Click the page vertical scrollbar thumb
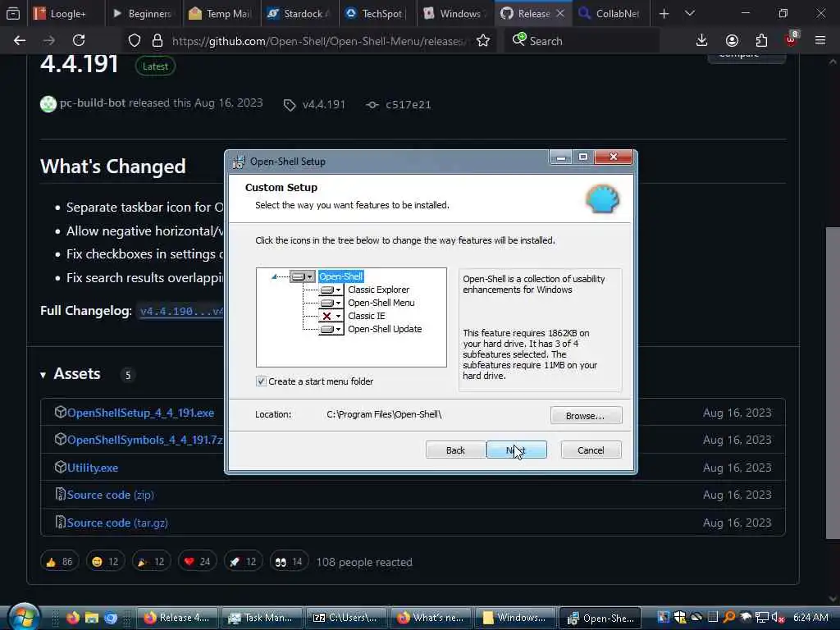840x630 pixels. point(833,383)
